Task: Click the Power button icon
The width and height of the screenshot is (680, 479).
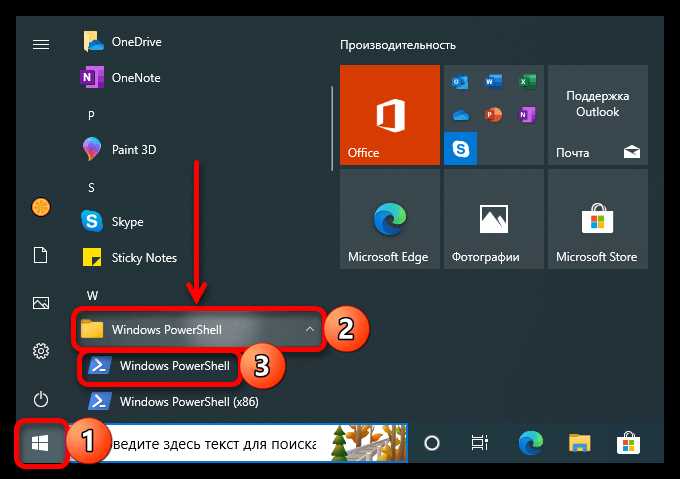Action: [41, 399]
